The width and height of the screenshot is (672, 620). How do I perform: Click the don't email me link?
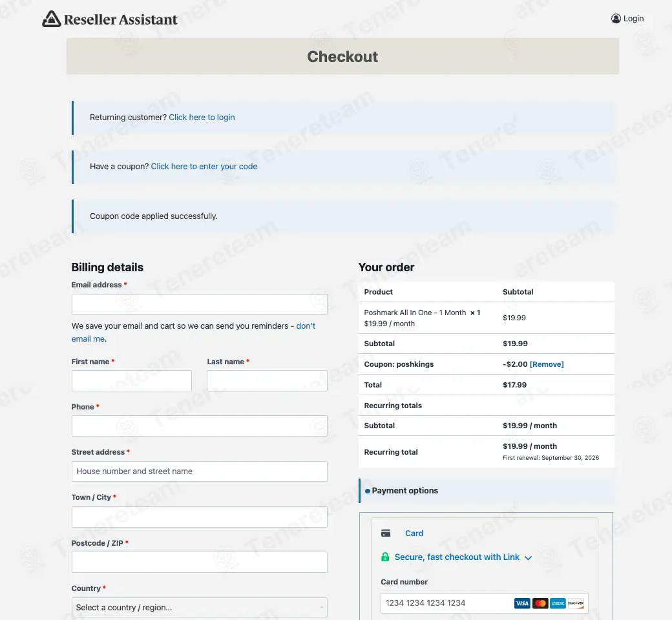[x=193, y=332]
